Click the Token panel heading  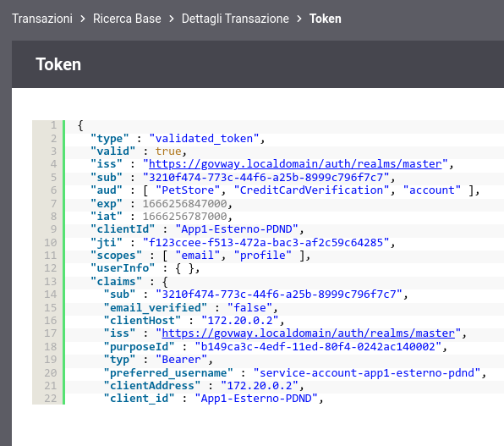pos(58,64)
